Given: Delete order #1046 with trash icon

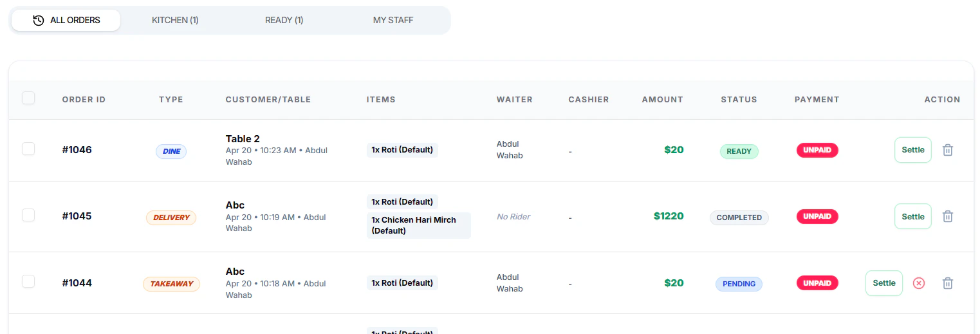Looking at the screenshot, I should [x=947, y=150].
